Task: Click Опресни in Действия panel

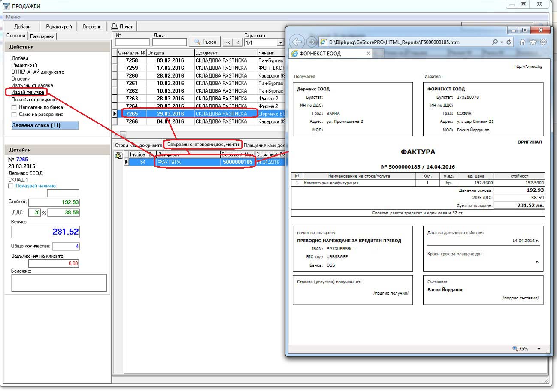Action: coord(21,78)
